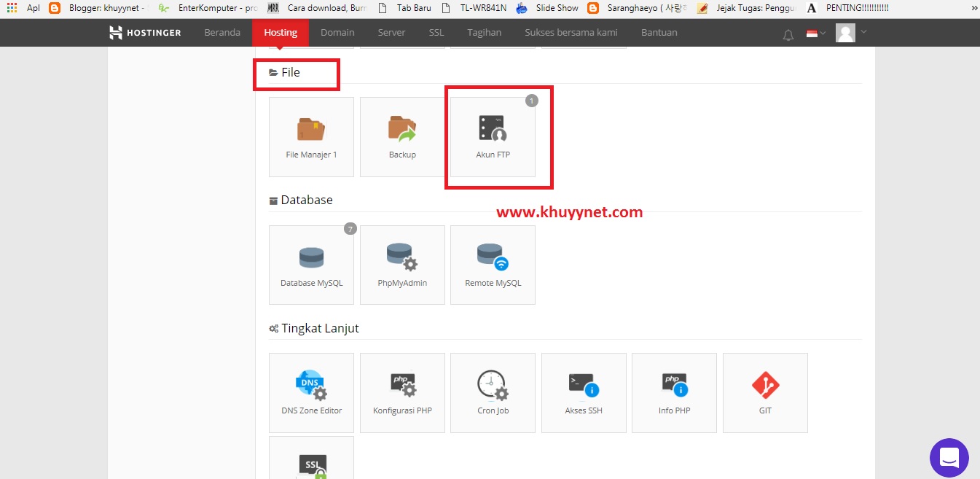980x479 pixels.
Task: Open the Database MySQL tile
Action: (311, 265)
